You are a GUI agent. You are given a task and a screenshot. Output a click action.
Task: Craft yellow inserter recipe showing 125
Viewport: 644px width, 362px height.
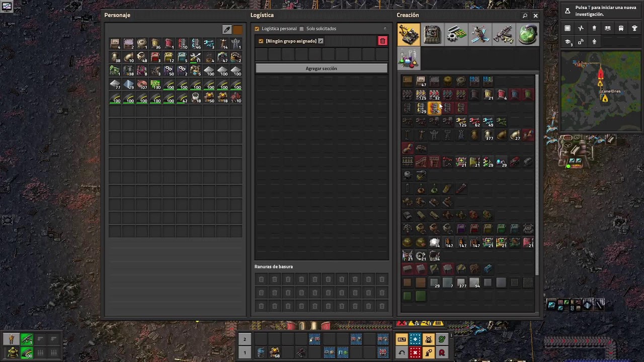(461, 121)
